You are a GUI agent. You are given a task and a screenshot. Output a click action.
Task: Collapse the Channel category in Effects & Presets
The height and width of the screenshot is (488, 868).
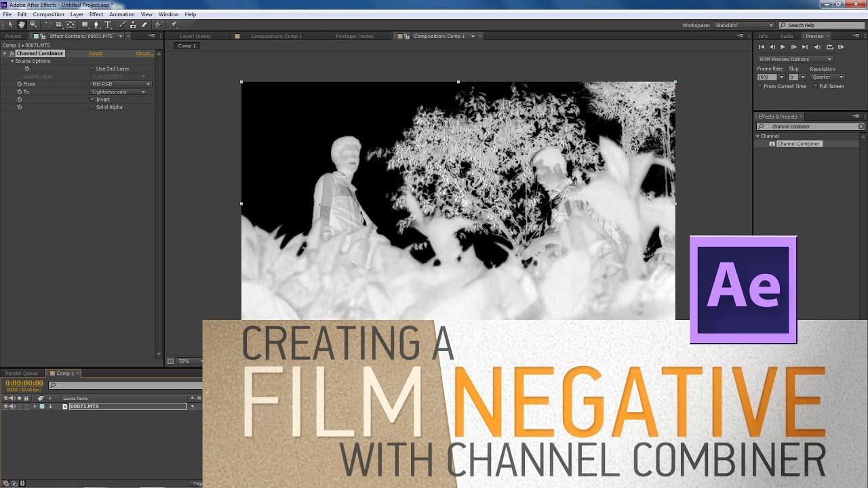pyautogui.click(x=758, y=136)
